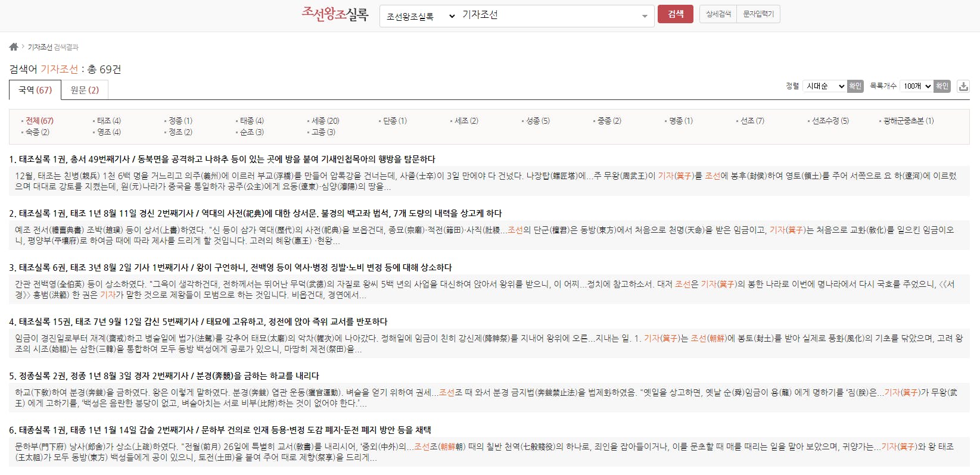Click the red 검색 button
This screenshot has height=475, width=980.
[676, 14]
